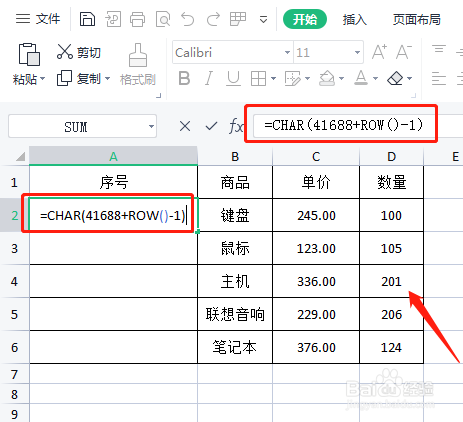Image resolution: width=463 pixels, height=422 pixels.
Task: Click the Save disk icon
Action: click(x=87, y=19)
